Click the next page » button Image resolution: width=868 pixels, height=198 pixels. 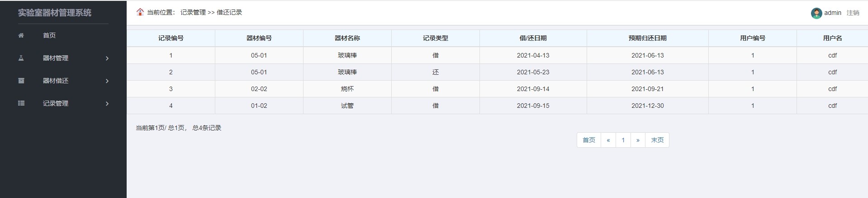638,140
